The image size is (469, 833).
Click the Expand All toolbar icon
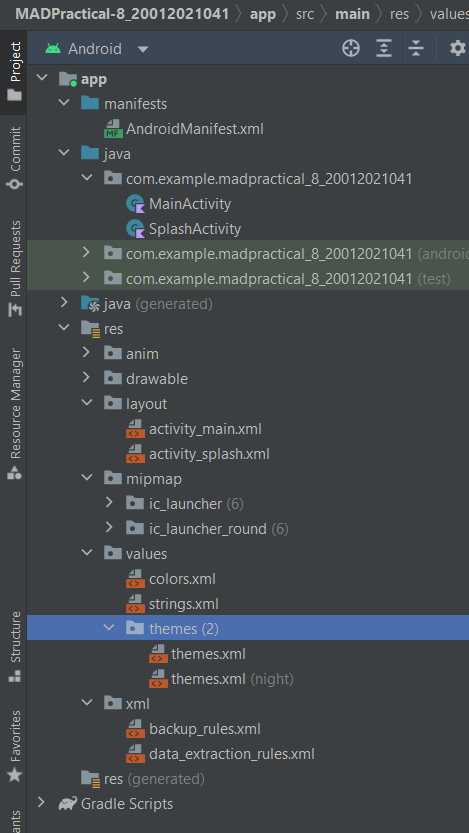click(383, 48)
